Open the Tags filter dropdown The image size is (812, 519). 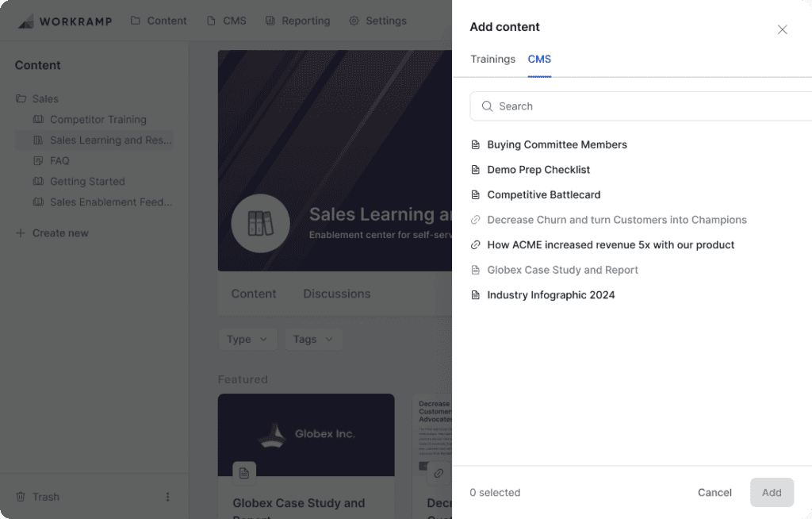313,339
